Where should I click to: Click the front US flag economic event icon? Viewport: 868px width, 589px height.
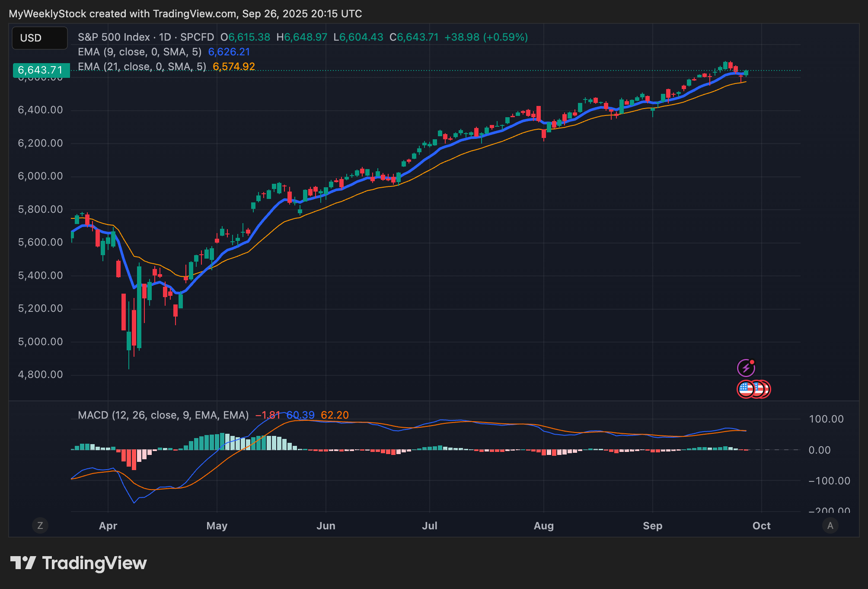click(745, 389)
